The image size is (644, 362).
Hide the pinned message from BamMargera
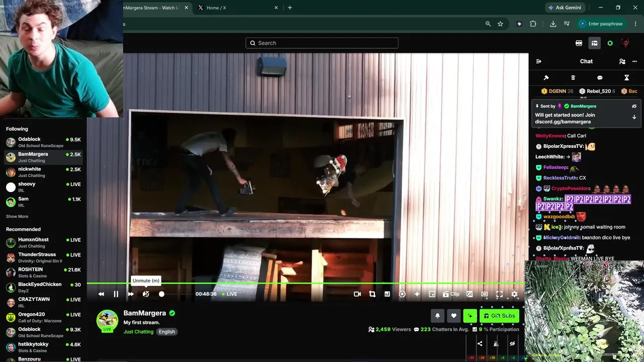(634, 106)
